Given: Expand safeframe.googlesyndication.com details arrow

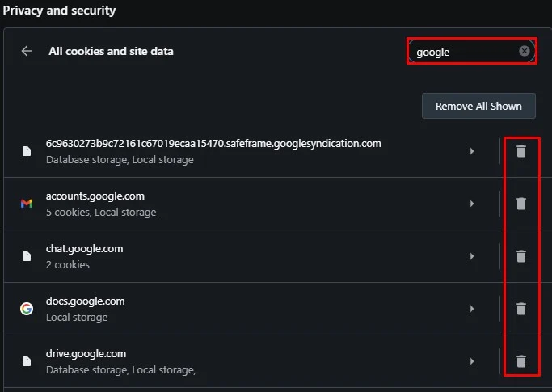Looking at the screenshot, I should pos(472,151).
